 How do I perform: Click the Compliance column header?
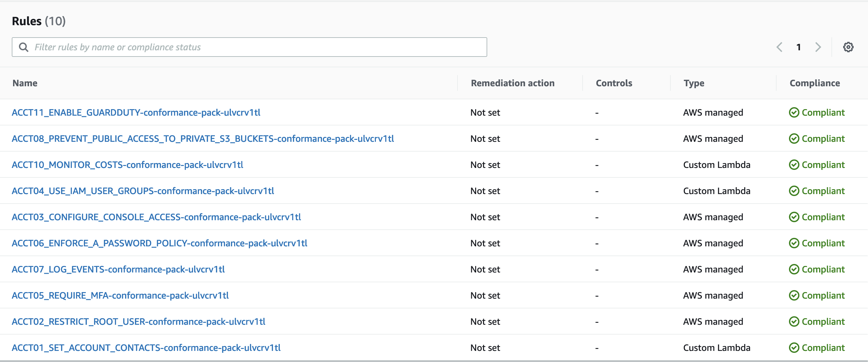[815, 83]
